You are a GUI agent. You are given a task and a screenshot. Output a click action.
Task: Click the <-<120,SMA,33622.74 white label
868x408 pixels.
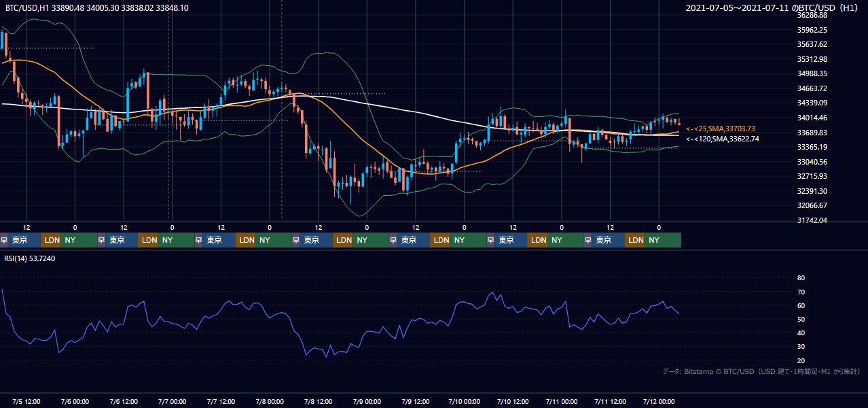coord(723,139)
